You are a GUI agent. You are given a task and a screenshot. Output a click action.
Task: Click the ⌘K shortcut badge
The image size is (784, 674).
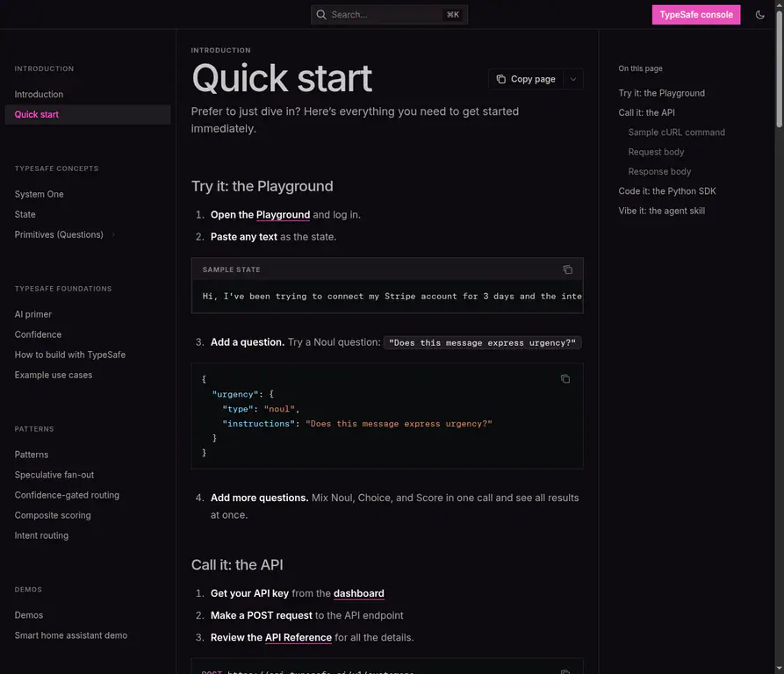(452, 15)
